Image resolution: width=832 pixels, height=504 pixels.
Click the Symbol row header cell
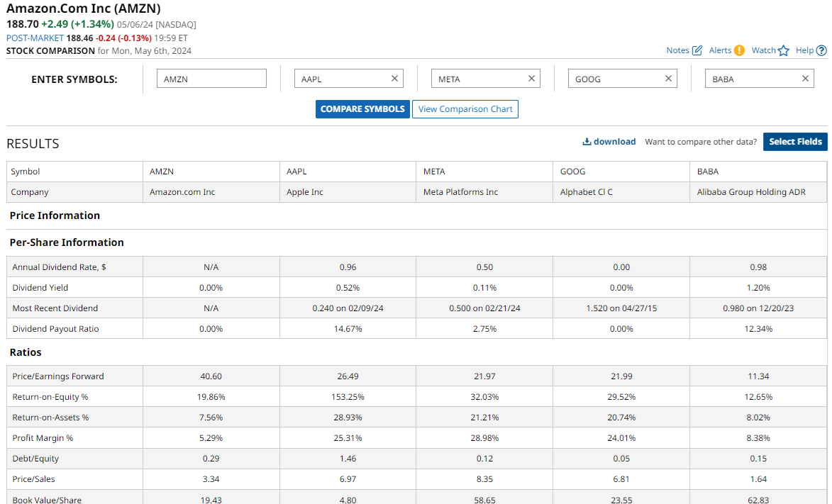pyautogui.click(x=74, y=172)
